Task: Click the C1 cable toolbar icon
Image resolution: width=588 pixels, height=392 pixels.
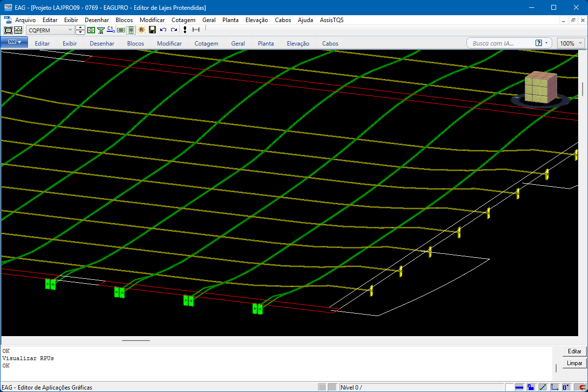Action: tap(110, 30)
